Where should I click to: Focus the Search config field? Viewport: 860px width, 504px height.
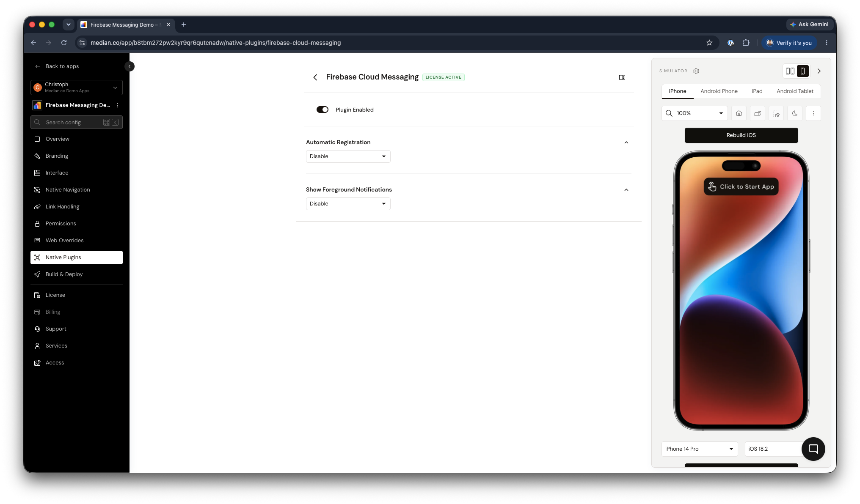pyautogui.click(x=77, y=122)
